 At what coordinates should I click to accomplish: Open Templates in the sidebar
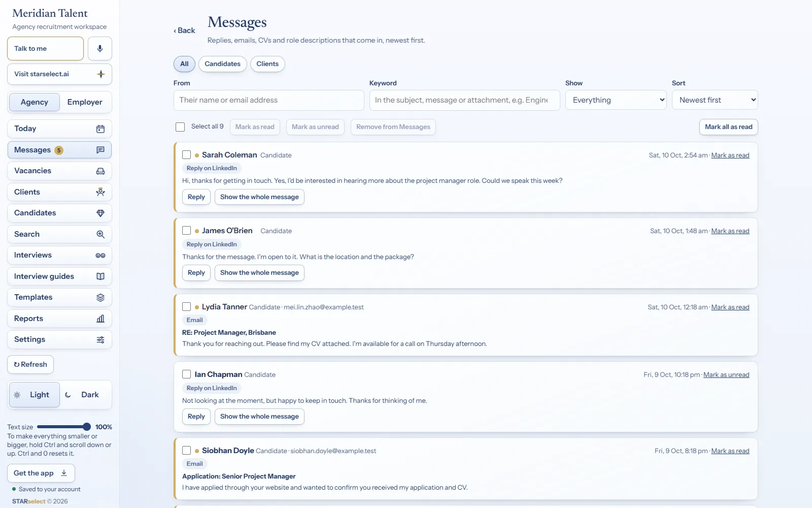pyautogui.click(x=59, y=298)
